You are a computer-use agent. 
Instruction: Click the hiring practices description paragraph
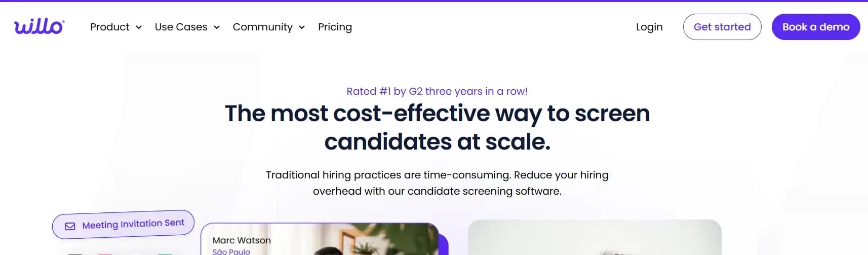click(437, 183)
